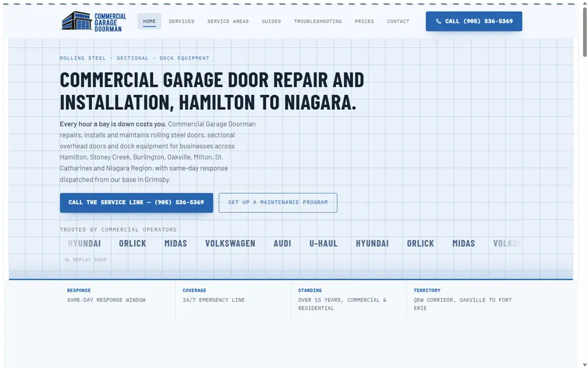Click the second Hyundai client name
The width and height of the screenshot is (588, 368).
click(372, 243)
